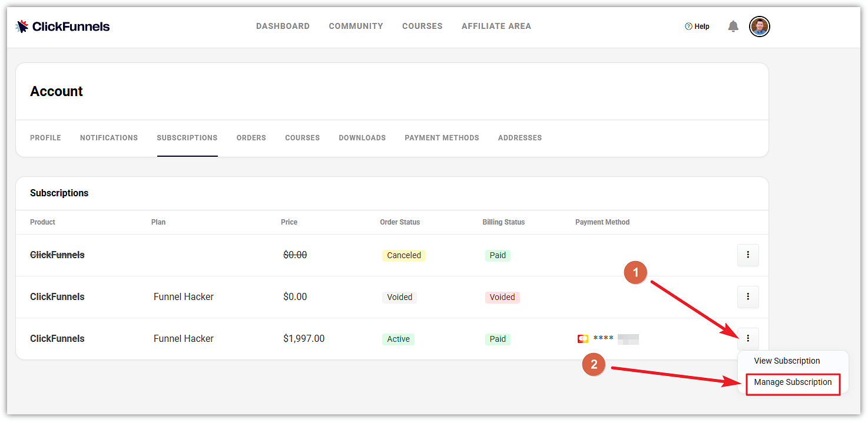Open the Help menu
This screenshot has height=422, width=868.
coord(697,26)
